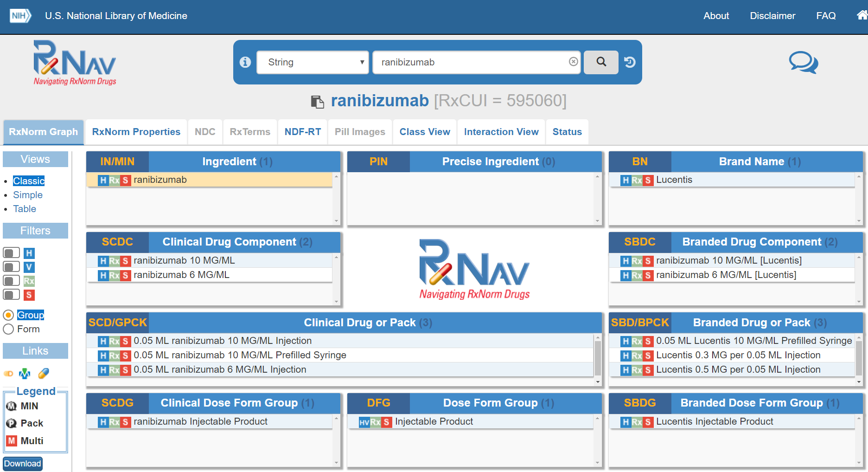Open the home icon in the header

[862, 15]
